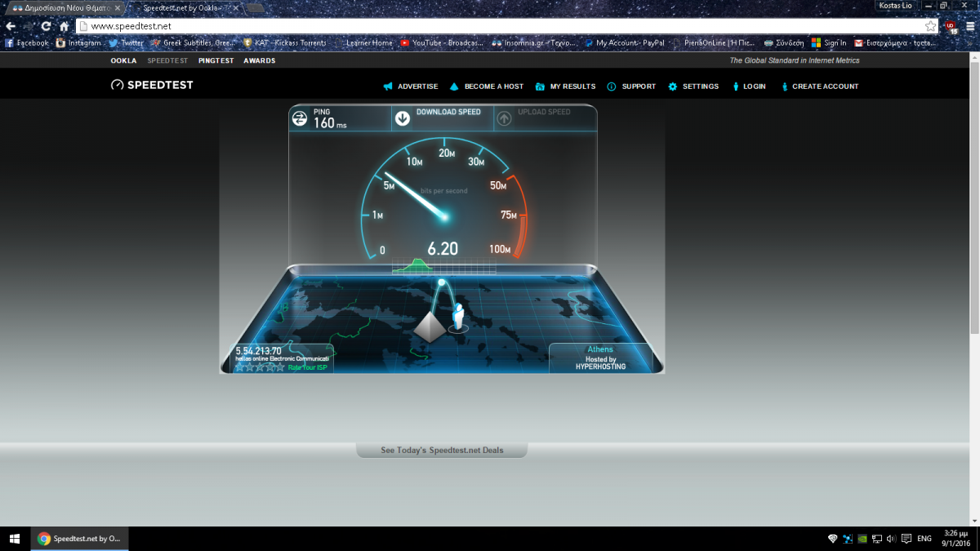
Task: Open the AWARDS top navigation item
Action: click(259, 60)
